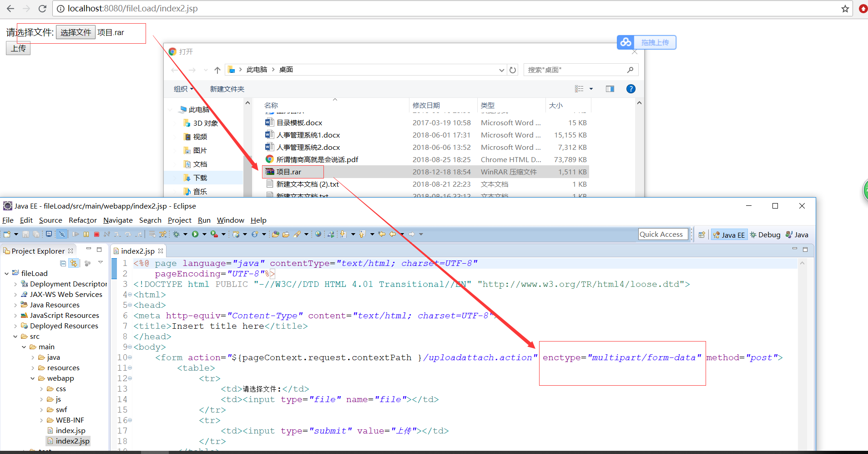Collapse the webapp folder

pos(33,378)
